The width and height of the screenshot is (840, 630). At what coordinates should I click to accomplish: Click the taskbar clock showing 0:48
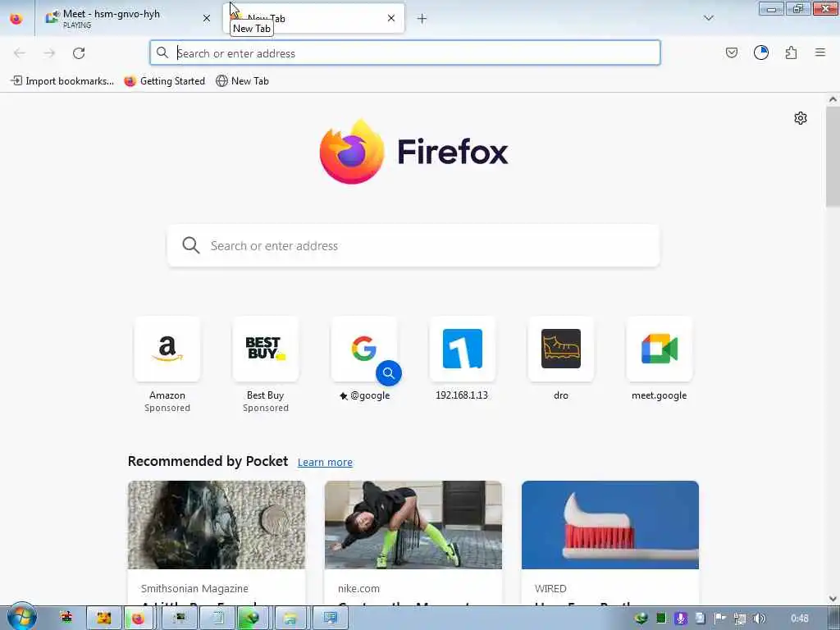799,619
